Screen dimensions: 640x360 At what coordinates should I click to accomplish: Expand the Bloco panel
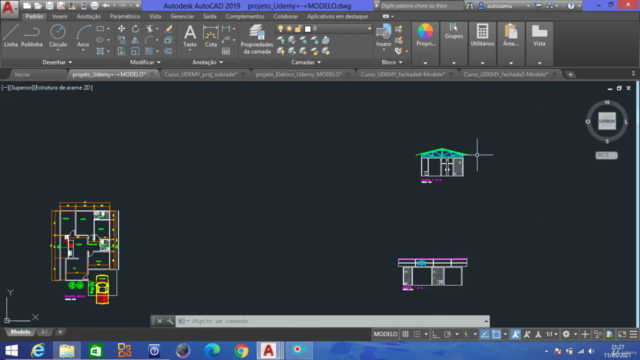click(x=392, y=62)
